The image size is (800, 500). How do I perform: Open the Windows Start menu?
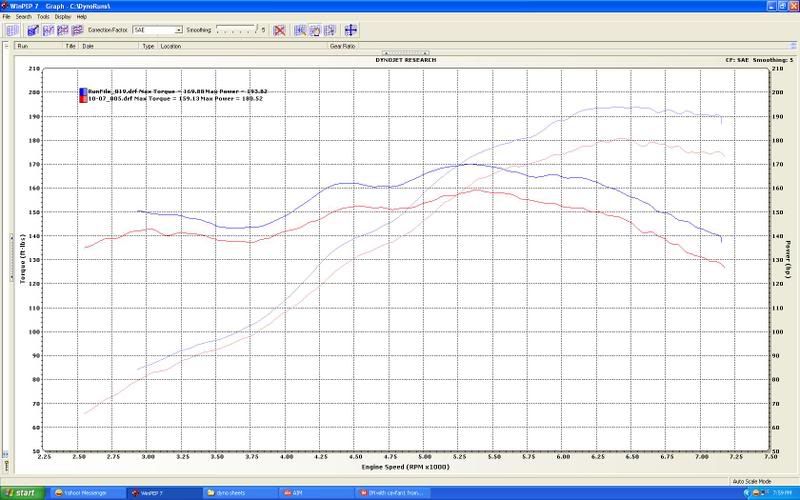pyautogui.click(x=21, y=493)
